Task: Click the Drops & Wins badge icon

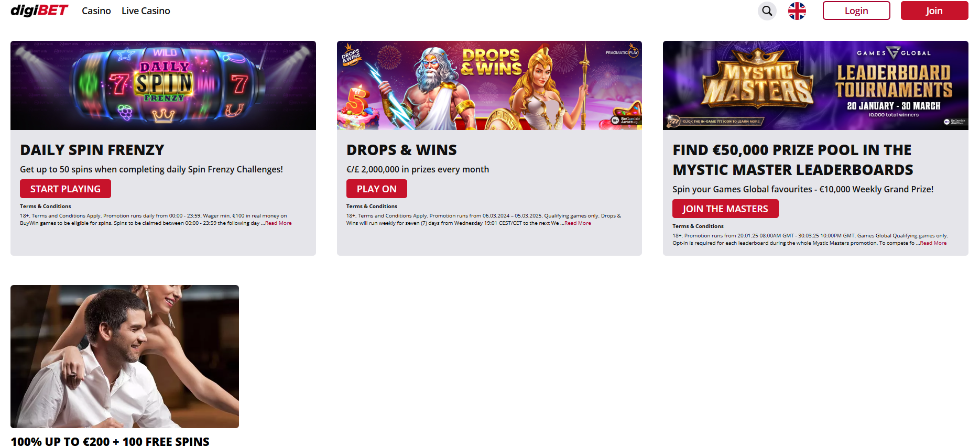Action: [x=351, y=54]
